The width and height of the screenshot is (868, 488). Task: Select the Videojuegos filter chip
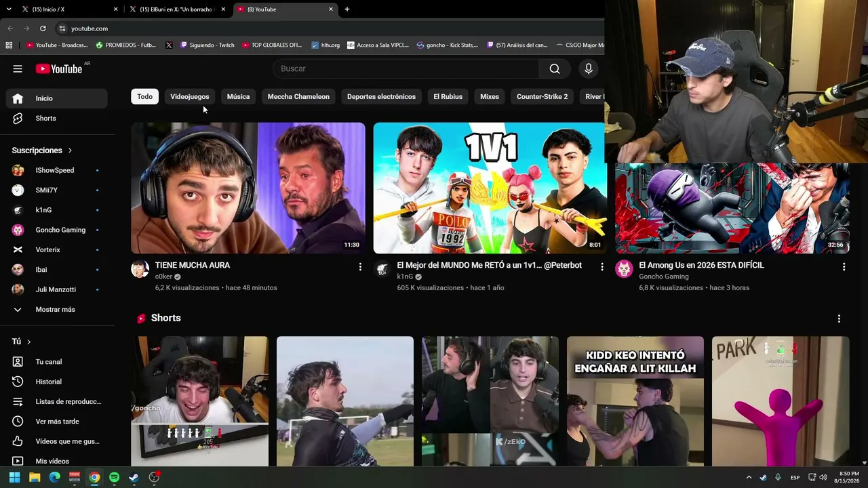[x=190, y=96]
